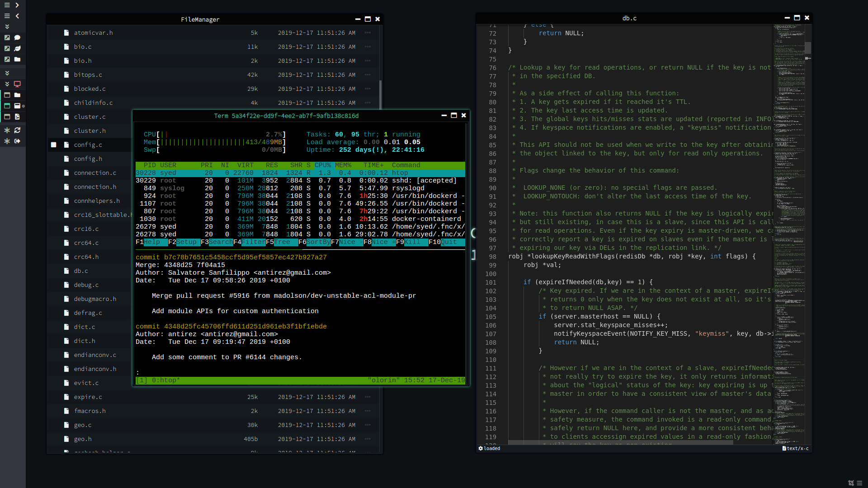Viewport: 868px width, 488px height.
Task: Click the file icon next to evict.c
Action: (66, 383)
